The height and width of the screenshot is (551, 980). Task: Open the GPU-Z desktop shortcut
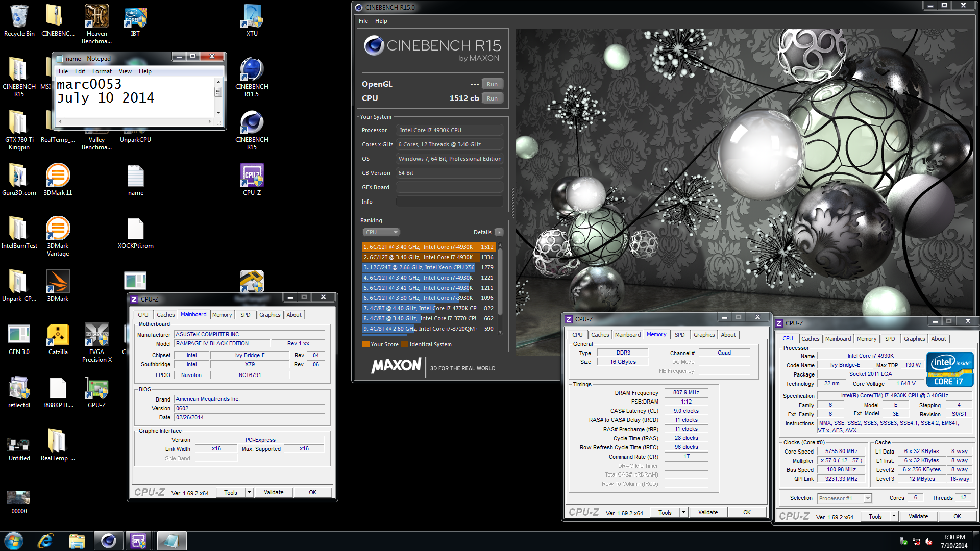pyautogui.click(x=96, y=391)
